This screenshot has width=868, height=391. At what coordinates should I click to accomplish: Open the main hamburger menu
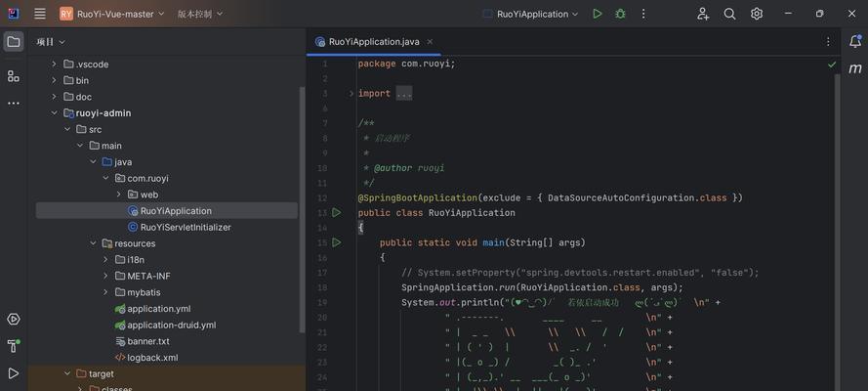[40, 14]
